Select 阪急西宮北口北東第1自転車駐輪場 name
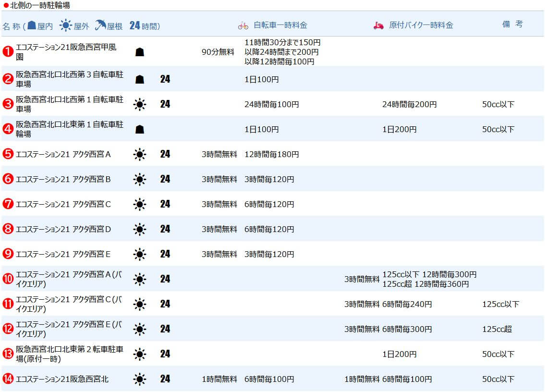Image resolution: width=545 pixels, height=392 pixels. pyautogui.click(x=70, y=129)
